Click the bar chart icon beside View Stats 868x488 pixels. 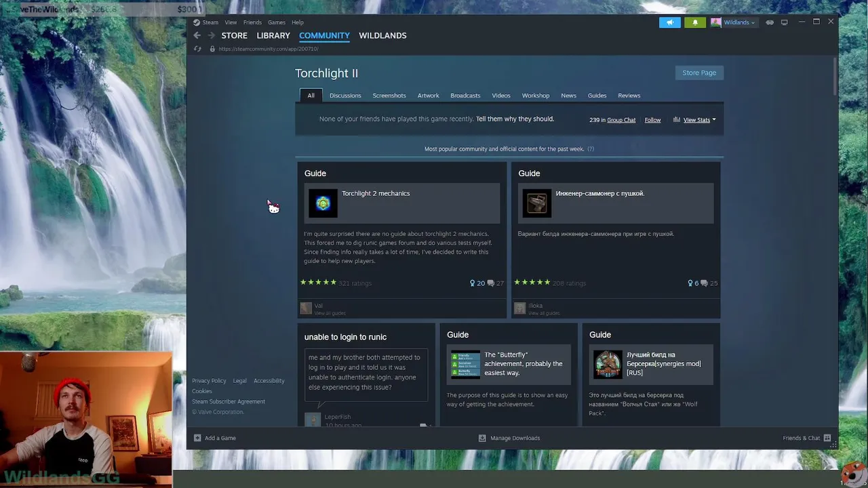point(677,120)
